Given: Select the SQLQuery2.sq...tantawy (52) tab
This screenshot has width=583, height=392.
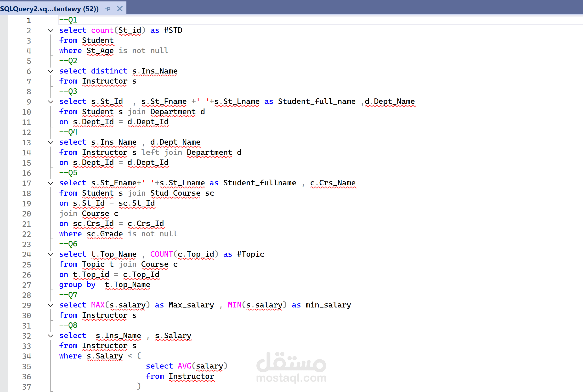Looking at the screenshot, I should point(49,9).
